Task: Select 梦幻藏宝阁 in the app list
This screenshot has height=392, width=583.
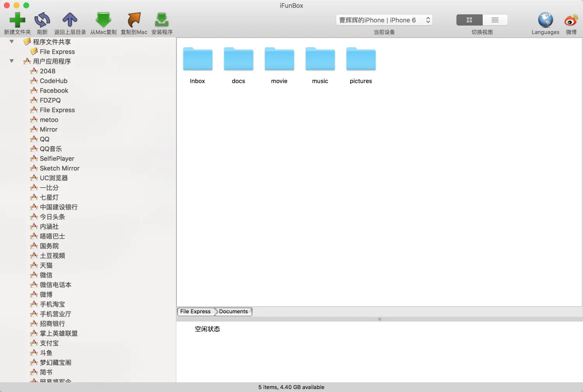Action: coord(51,362)
